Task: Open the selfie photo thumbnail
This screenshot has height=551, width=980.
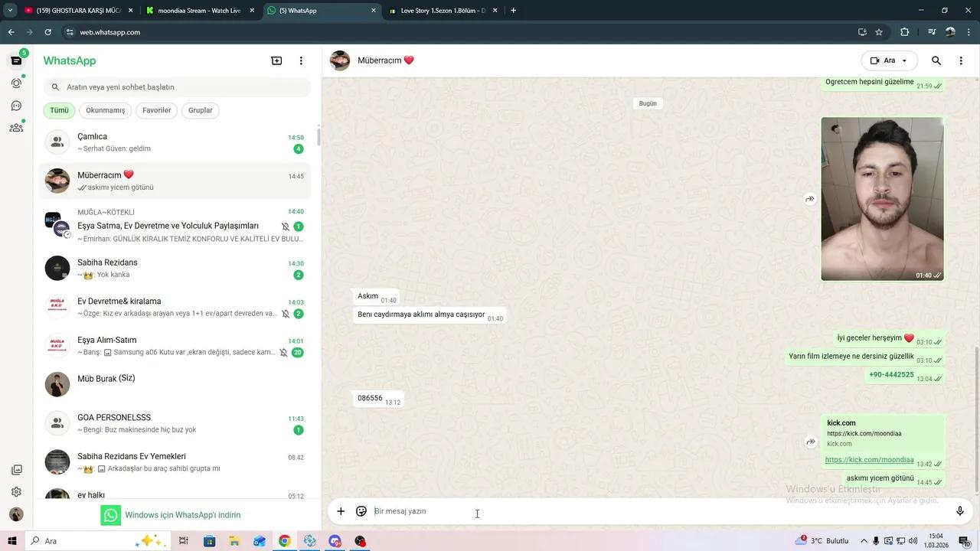Action: click(x=882, y=199)
